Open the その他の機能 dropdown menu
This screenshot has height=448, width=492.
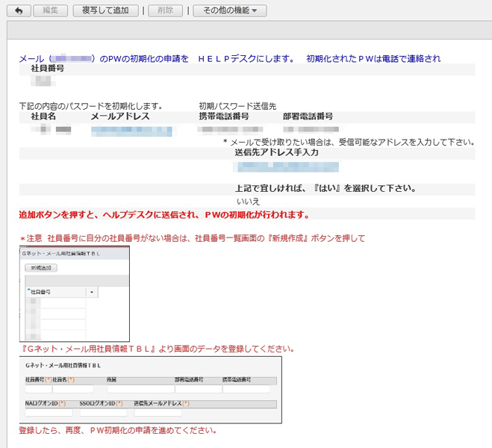(x=229, y=10)
